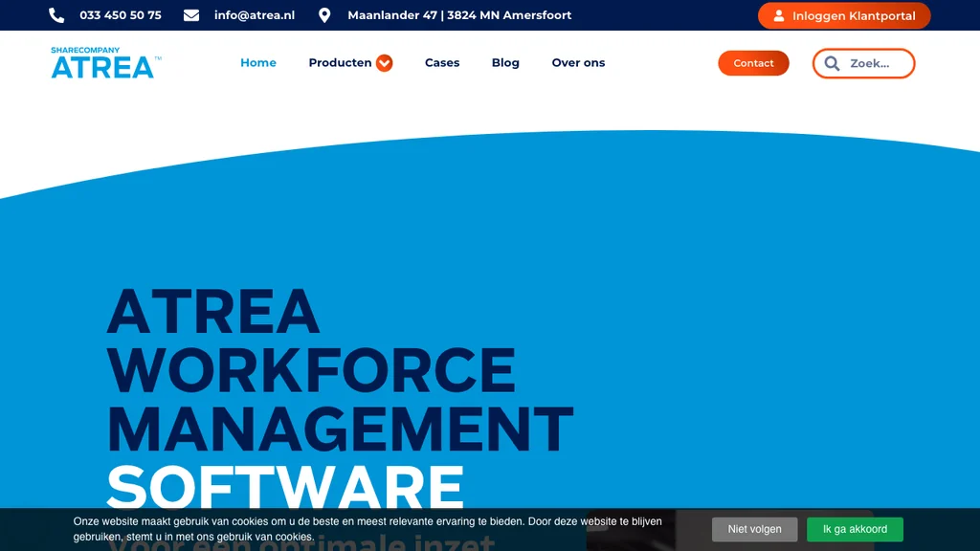This screenshot has width=980, height=551.
Task: Call phone number 033 450 50 75
Action: [120, 15]
